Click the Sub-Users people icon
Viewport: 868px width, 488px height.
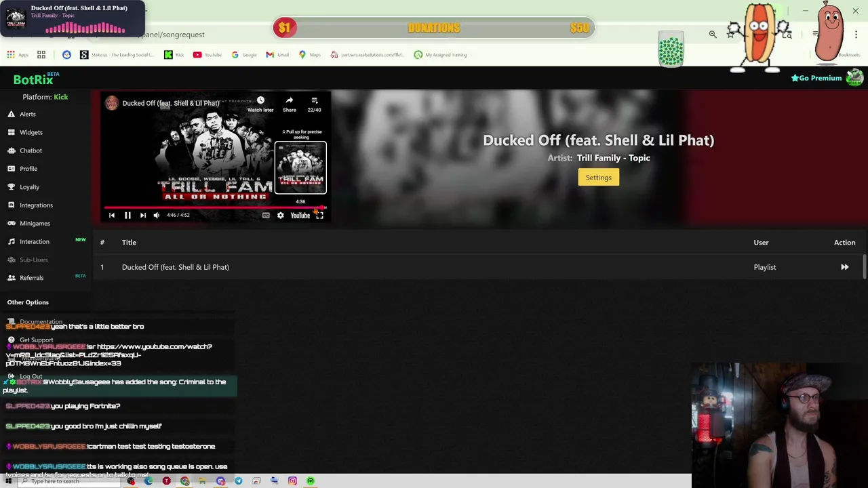(11, 260)
